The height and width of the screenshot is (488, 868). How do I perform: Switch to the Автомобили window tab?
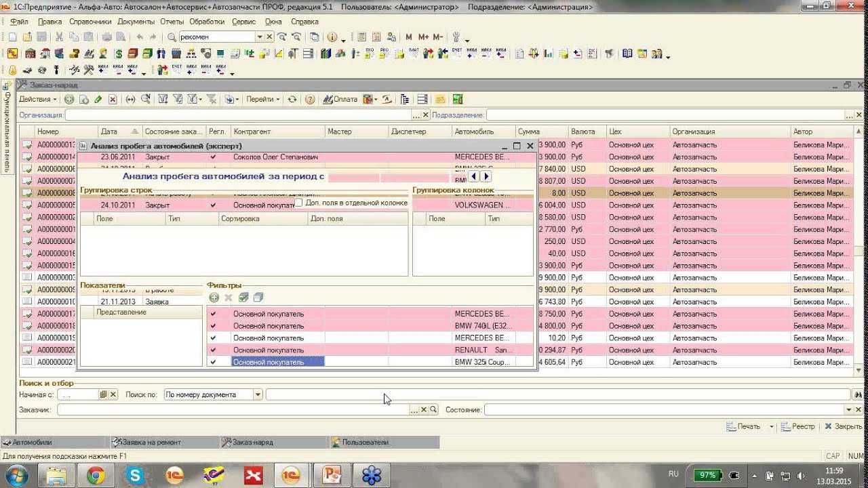tap(54, 442)
